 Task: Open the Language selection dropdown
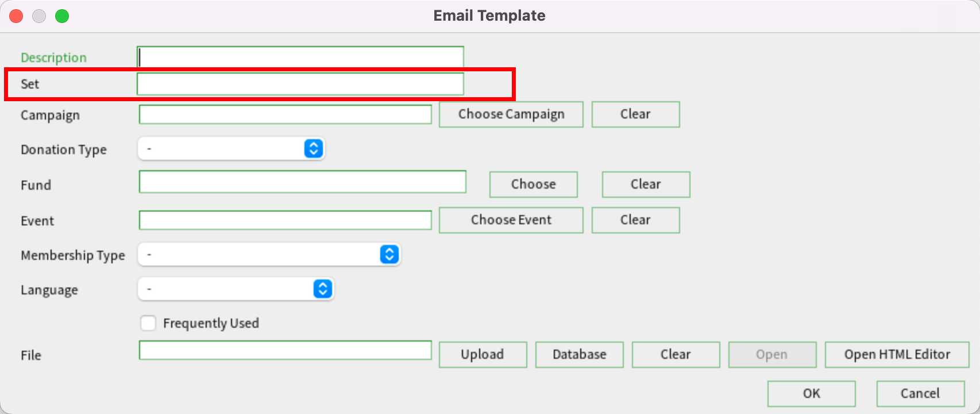coord(322,289)
